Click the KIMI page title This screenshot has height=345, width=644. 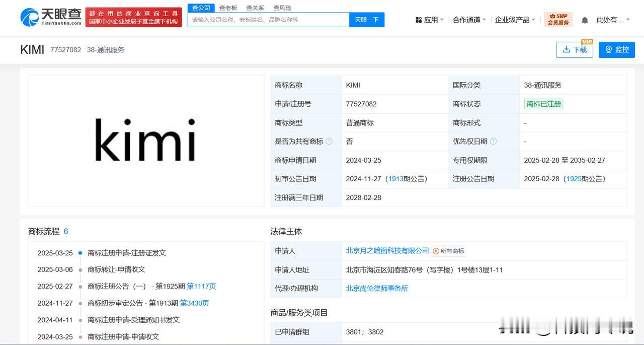point(32,49)
